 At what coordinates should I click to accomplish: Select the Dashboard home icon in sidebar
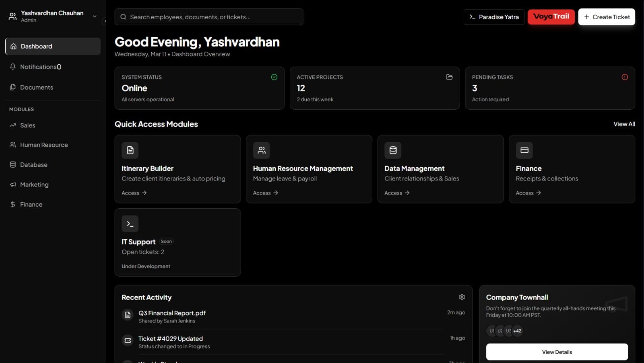point(12,46)
